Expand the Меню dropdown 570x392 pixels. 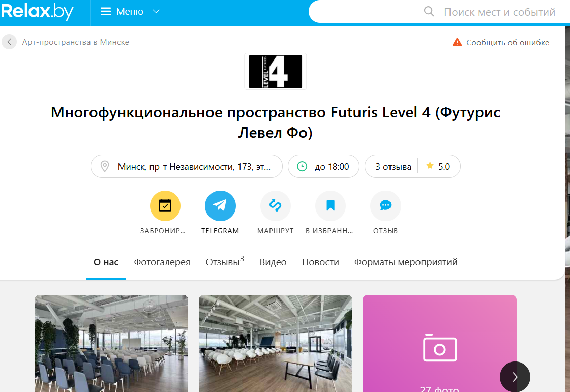(x=130, y=12)
